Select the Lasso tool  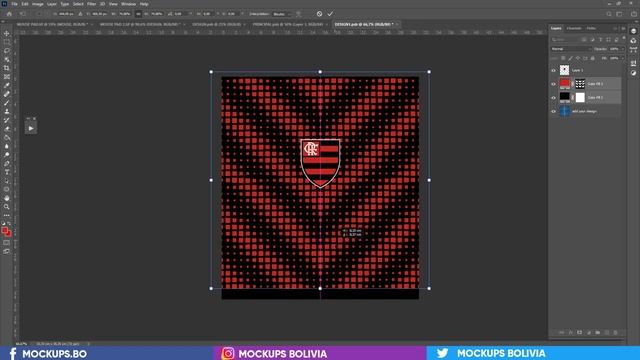(7, 51)
